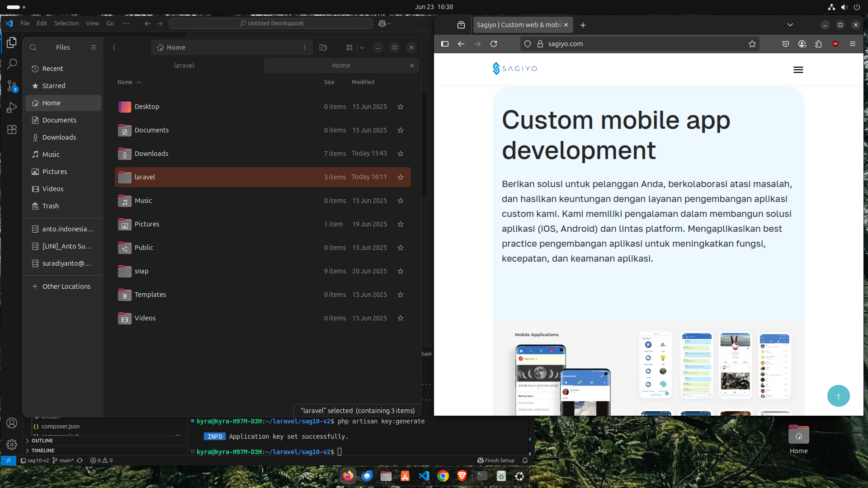Open a new Firefox tab

583,25
